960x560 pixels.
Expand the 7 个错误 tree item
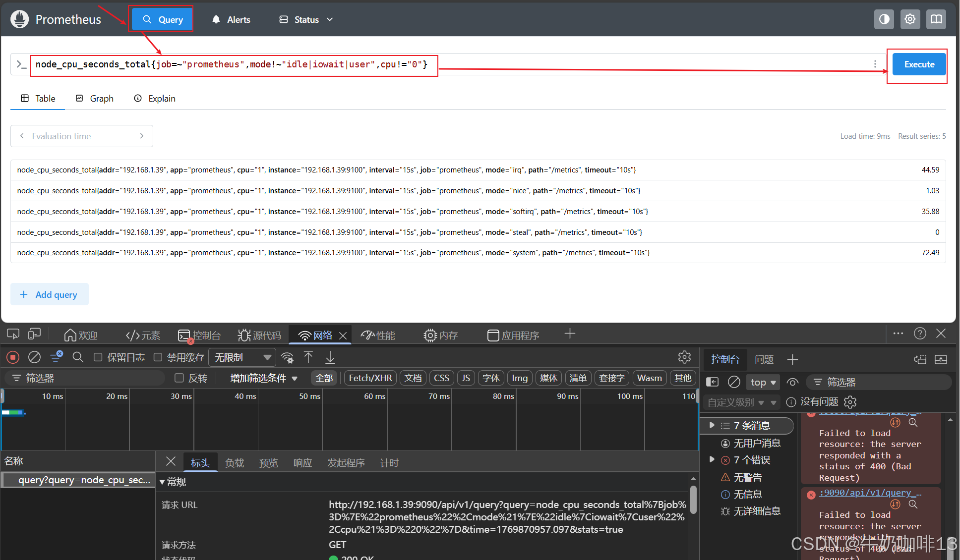(x=712, y=460)
